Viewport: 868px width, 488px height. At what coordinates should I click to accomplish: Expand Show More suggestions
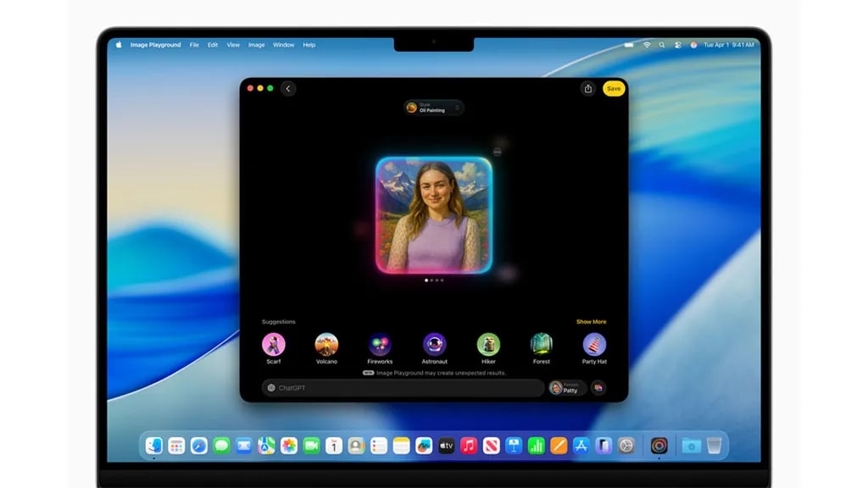point(592,321)
